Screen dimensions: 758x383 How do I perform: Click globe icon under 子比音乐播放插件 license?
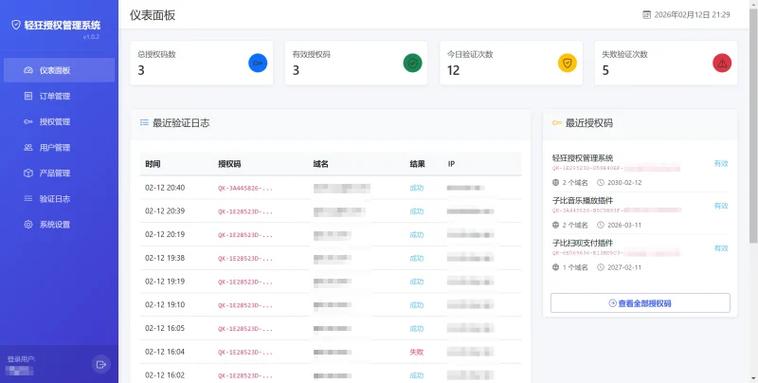[555, 225]
